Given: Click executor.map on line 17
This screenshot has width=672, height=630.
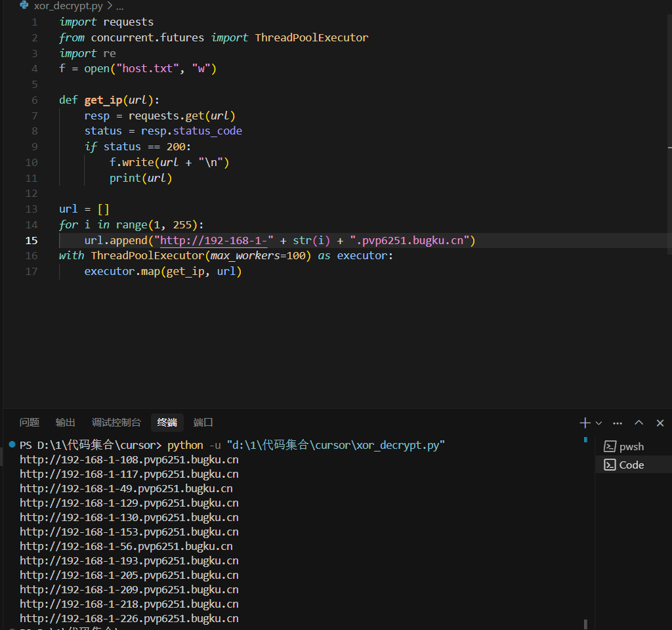Looking at the screenshot, I should [122, 271].
